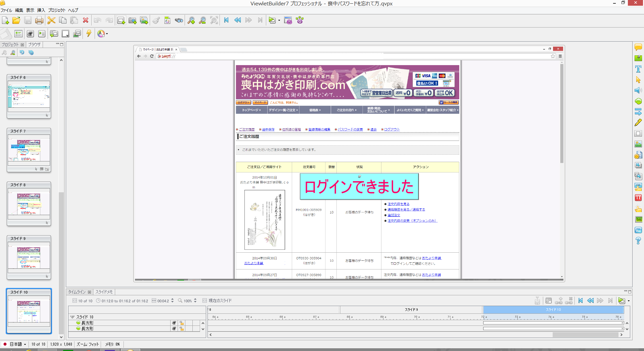The image size is (644, 351).
Task: Toggle visibility of the first 長方形 layer
Action: [x=174, y=323]
